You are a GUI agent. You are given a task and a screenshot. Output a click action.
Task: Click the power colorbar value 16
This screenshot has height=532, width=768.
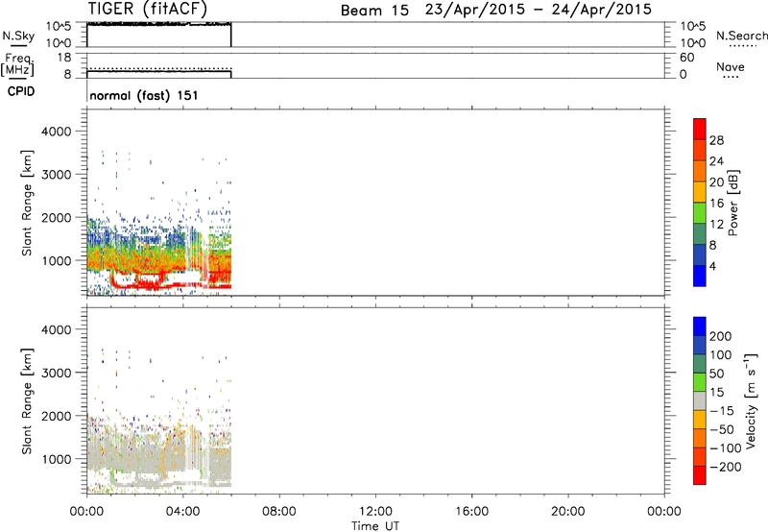pos(716,204)
